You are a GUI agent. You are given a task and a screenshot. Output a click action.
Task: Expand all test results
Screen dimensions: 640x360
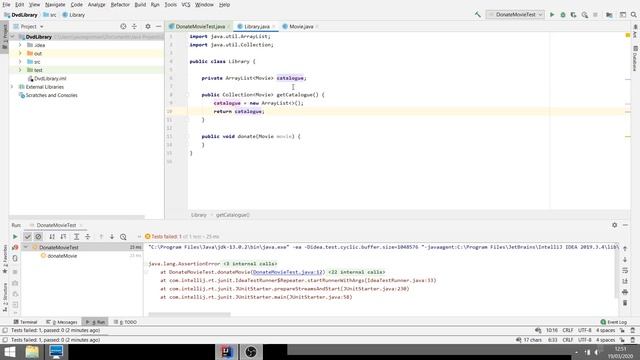click(x=76, y=237)
